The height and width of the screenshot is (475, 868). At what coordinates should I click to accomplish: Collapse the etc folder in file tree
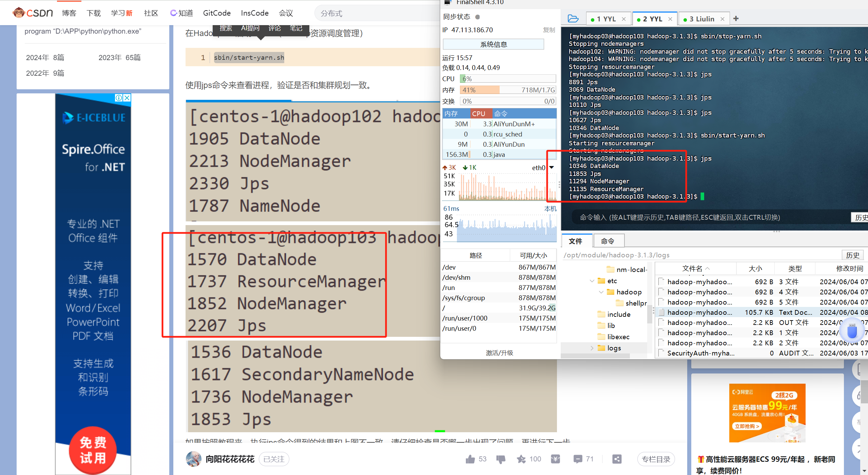click(x=592, y=281)
